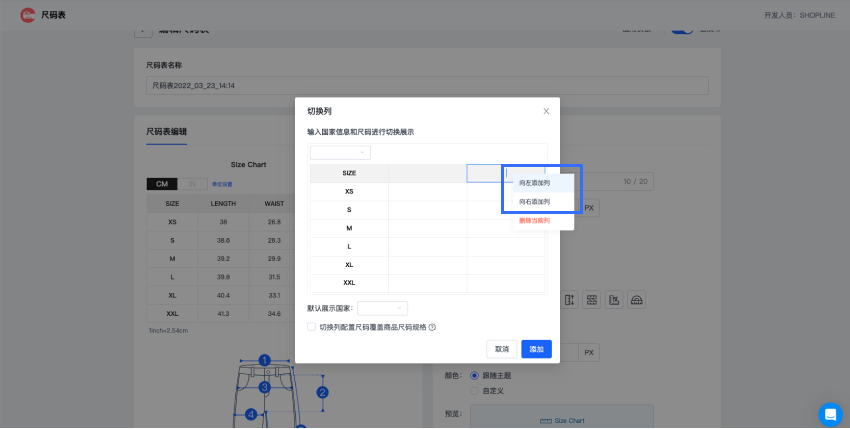Click the help icon beside 切换列配置 checkbox
850x429 pixels.
coord(432,327)
